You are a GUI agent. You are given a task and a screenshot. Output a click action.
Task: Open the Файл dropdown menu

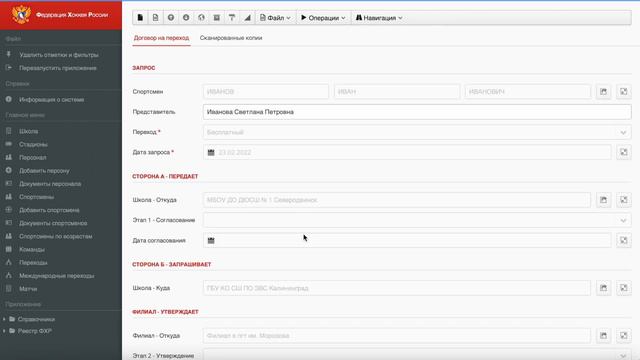[x=276, y=18]
